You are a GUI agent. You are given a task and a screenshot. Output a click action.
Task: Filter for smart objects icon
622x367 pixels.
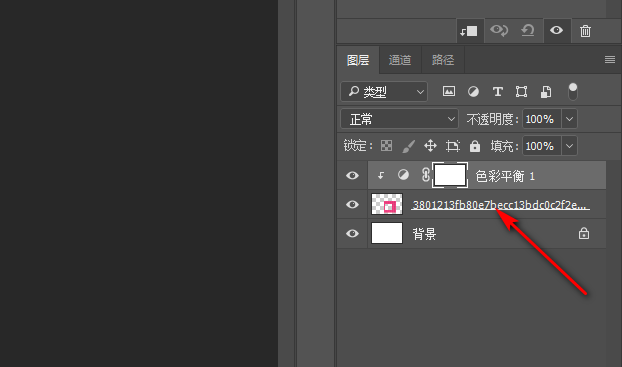(546, 92)
